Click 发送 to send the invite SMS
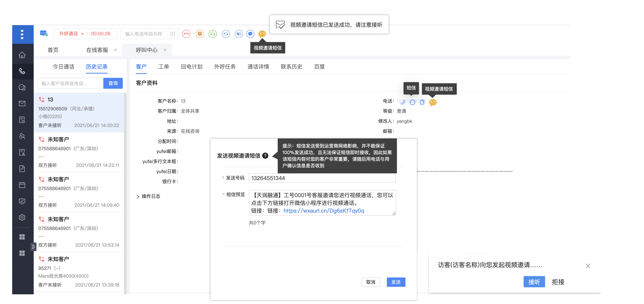The width and height of the screenshot is (644, 304). (x=396, y=282)
